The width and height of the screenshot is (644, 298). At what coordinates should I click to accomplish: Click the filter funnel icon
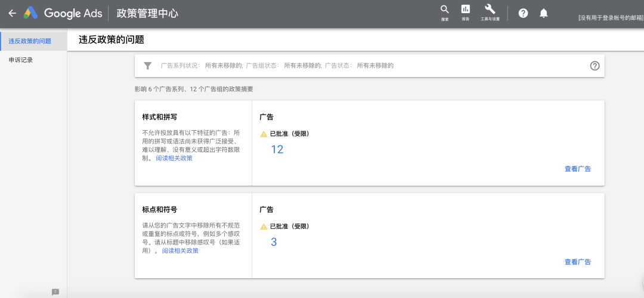click(148, 66)
